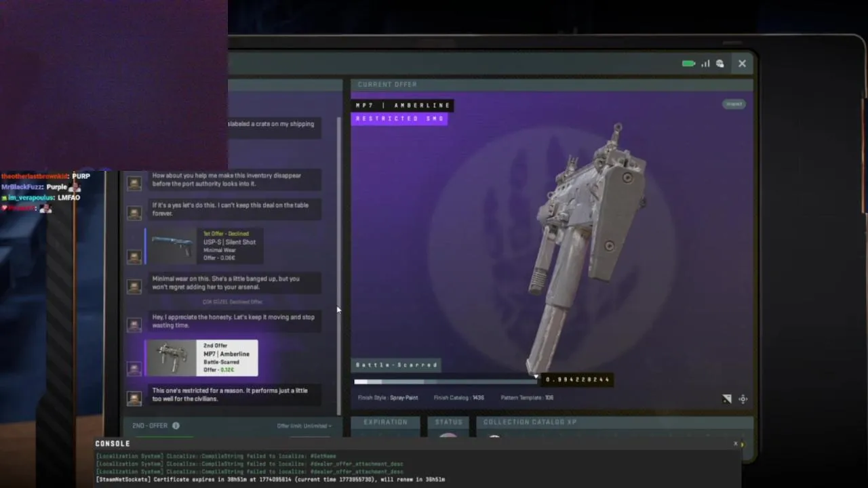The height and width of the screenshot is (488, 868).
Task: Click the crosshair recenter view icon
Action: point(743,399)
